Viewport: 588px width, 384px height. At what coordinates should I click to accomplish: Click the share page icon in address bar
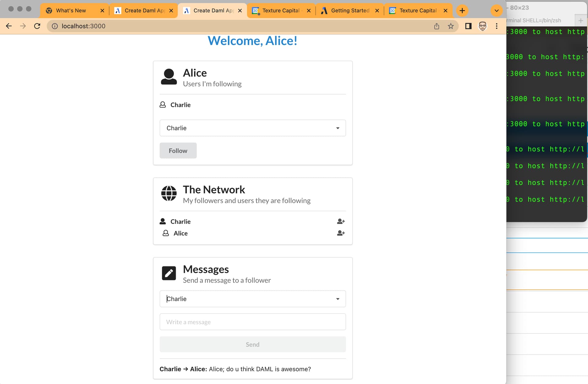click(x=436, y=26)
